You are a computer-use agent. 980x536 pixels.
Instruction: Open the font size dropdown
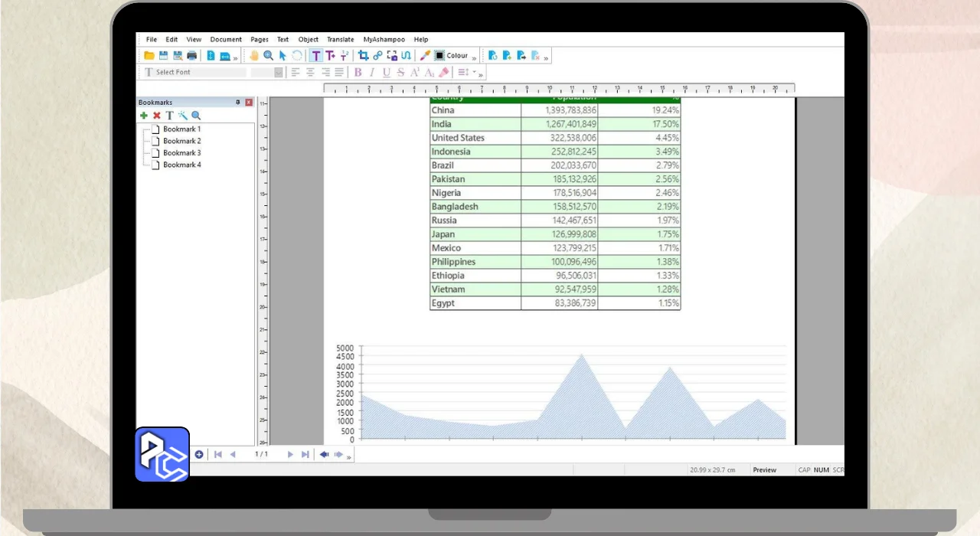pyautogui.click(x=279, y=72)
